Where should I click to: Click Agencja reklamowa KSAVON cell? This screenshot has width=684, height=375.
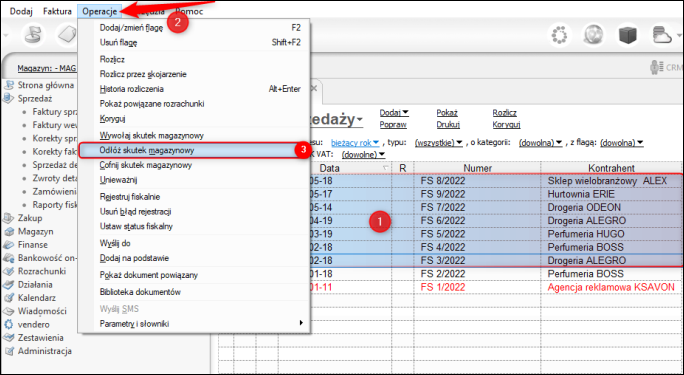tap(611, 287)
